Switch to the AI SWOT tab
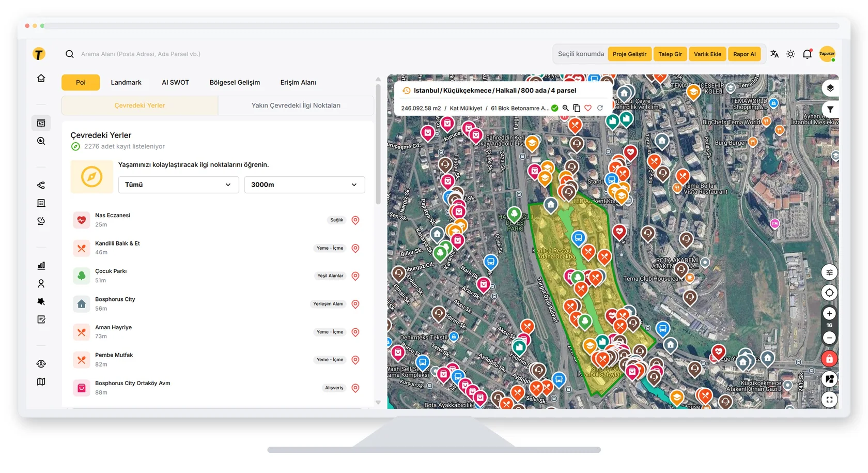 (x=175, y=82)
